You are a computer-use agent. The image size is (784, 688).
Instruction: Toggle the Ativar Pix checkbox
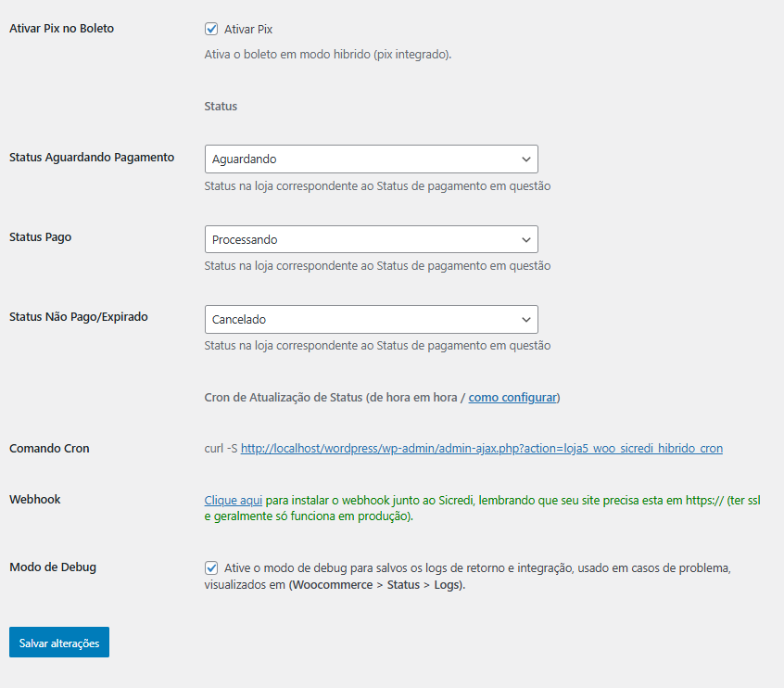pos(211,30)
